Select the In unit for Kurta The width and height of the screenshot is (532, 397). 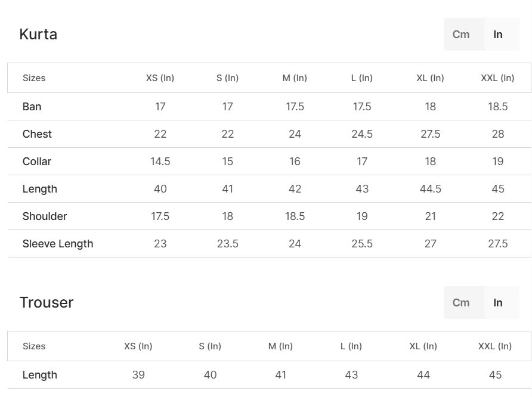coord(498,35)
